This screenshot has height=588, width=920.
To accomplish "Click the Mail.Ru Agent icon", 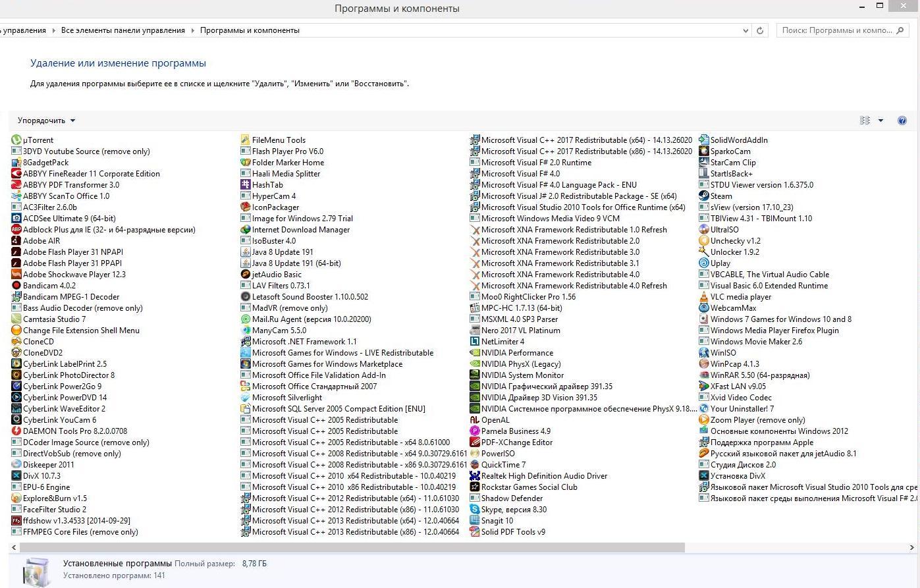I will [246, 319].
